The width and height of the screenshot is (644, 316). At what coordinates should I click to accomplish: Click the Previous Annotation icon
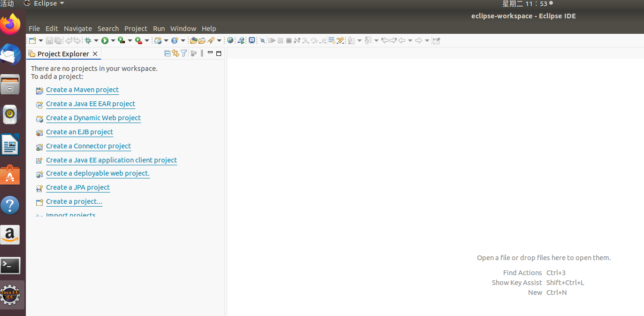pyautogui.click(x=368, y=40)
